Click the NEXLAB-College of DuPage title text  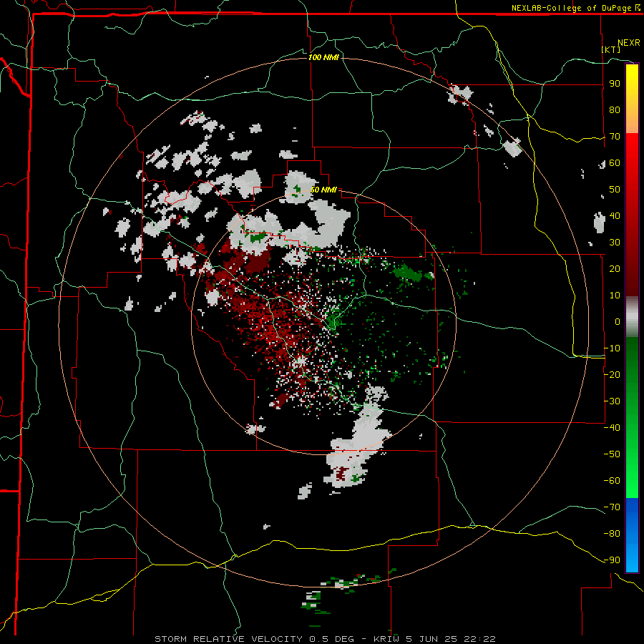571,8
